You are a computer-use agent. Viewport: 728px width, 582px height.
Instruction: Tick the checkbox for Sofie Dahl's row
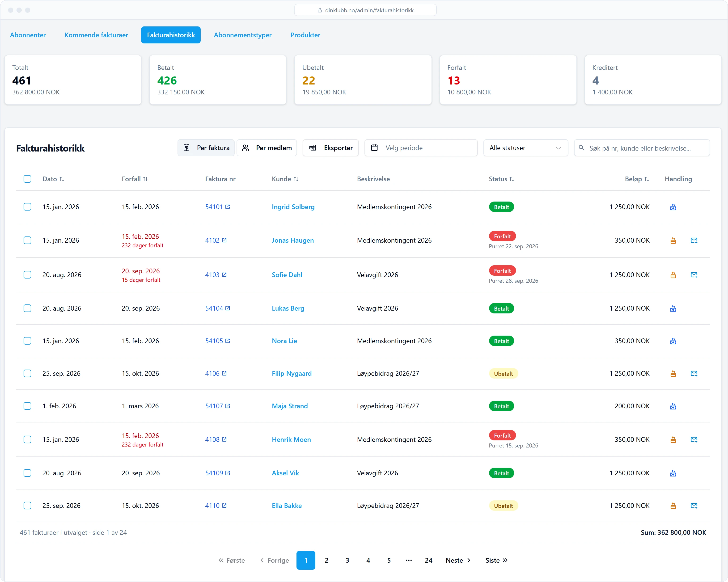(x=27, y=275)
